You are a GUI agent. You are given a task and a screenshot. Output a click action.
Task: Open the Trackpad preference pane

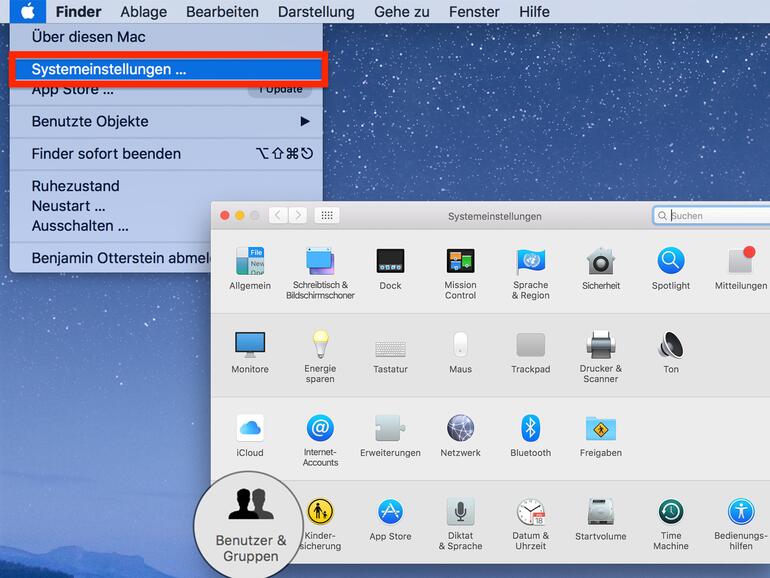pos(530,352)
